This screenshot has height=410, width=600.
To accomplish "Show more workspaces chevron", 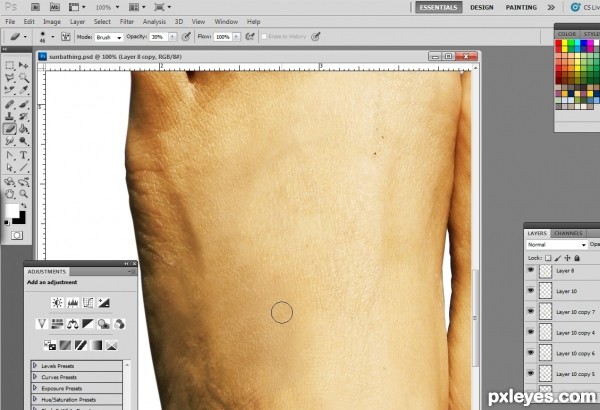I will point(551,7).
